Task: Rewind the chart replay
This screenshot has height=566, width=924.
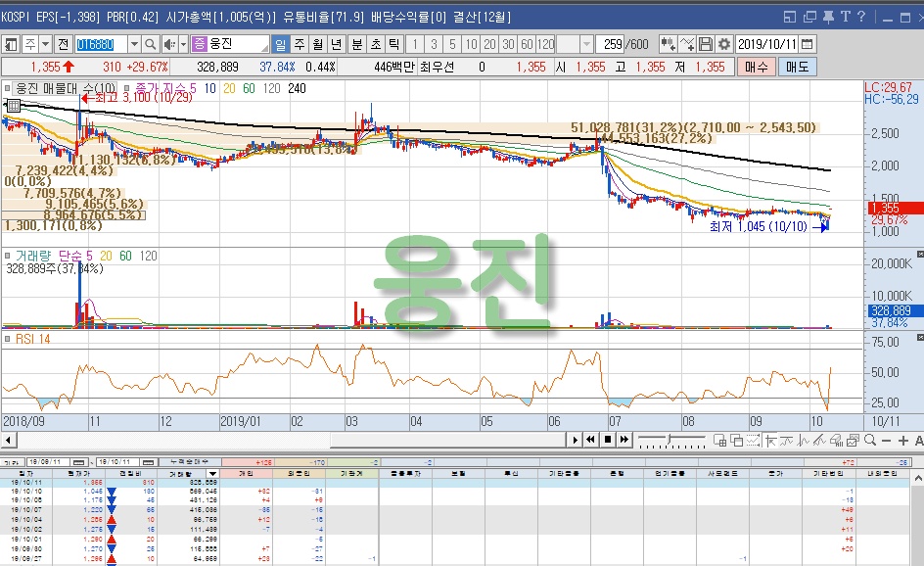Action: (x=590, y=440)
